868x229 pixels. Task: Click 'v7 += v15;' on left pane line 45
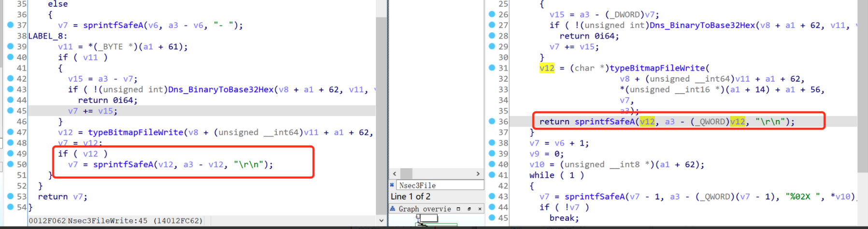click(93, 111)
